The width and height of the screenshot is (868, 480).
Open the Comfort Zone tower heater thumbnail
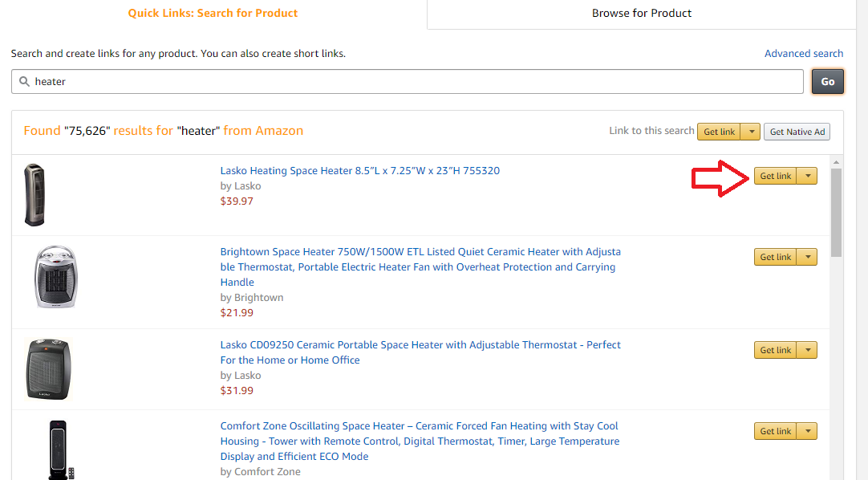59,449
